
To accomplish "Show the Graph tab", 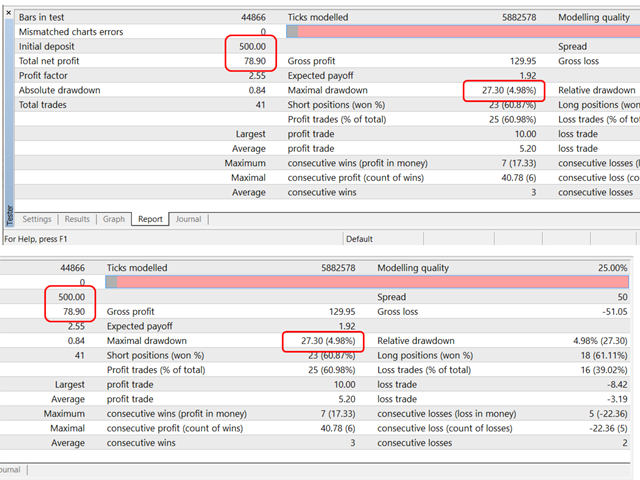I will 114,219.
